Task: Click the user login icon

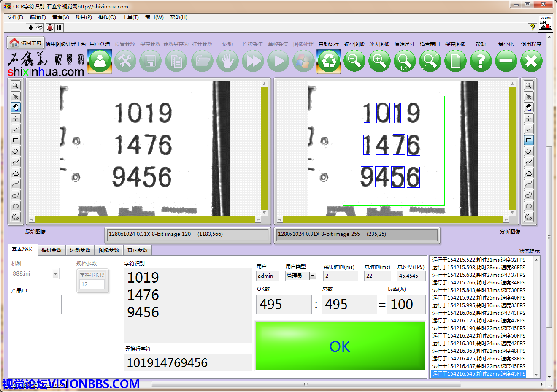Action: [100, 61]
